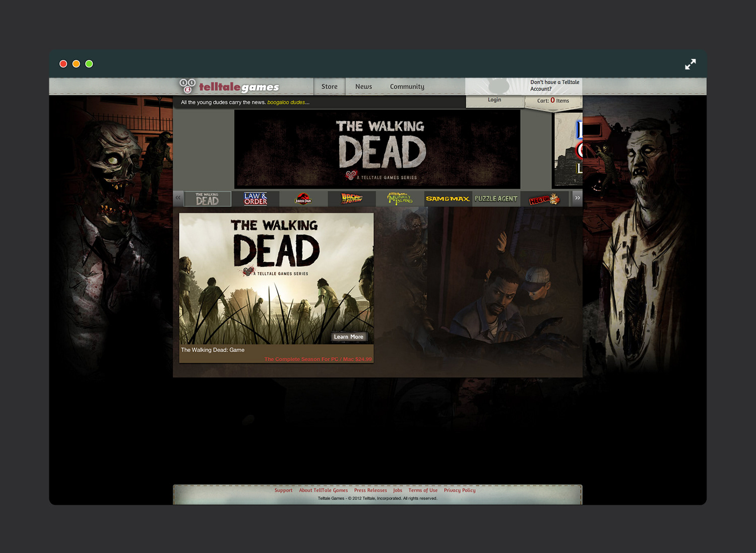Click the red close window dot
756x553 pixels.
click(x=63, y=63)
